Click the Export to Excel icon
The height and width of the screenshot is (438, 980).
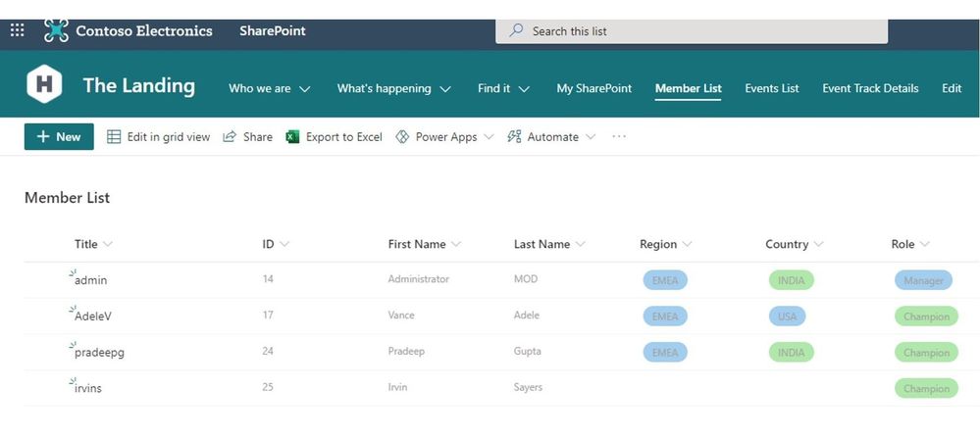coord(292,137)
